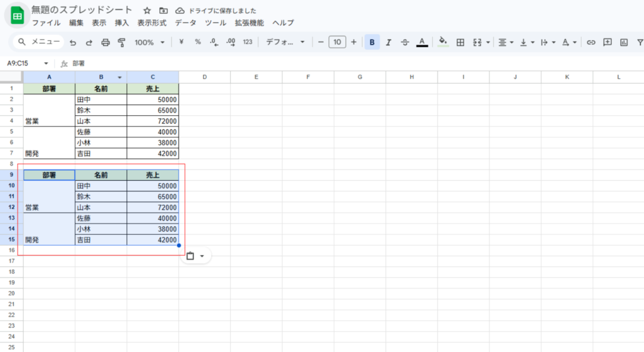Click the borders icon in toolbar
644x352 pixels.
pos(460,42)
